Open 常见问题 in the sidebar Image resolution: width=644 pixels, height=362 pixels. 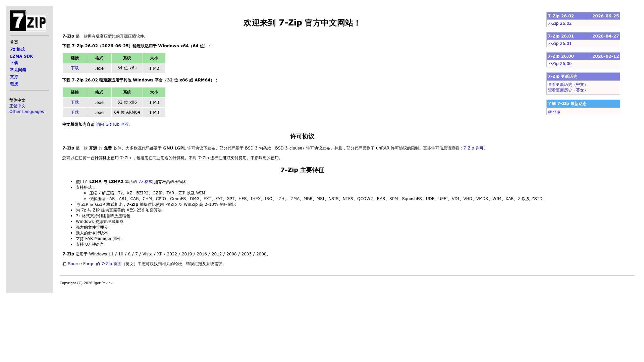click(x=18, y=70)
